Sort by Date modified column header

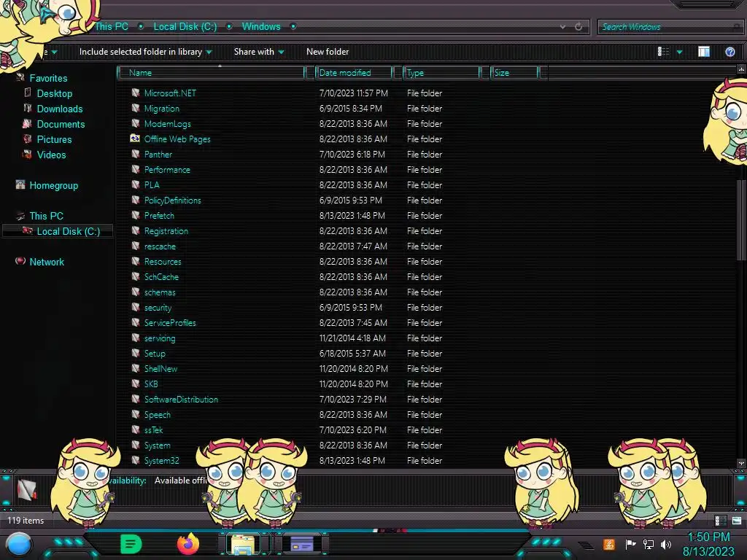tap(355, 72)
